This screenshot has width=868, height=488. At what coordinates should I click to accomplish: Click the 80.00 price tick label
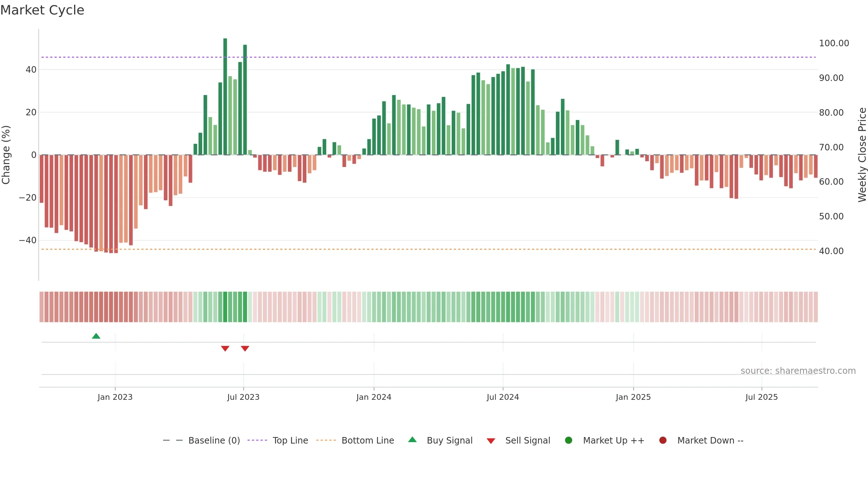coord(831,113)
